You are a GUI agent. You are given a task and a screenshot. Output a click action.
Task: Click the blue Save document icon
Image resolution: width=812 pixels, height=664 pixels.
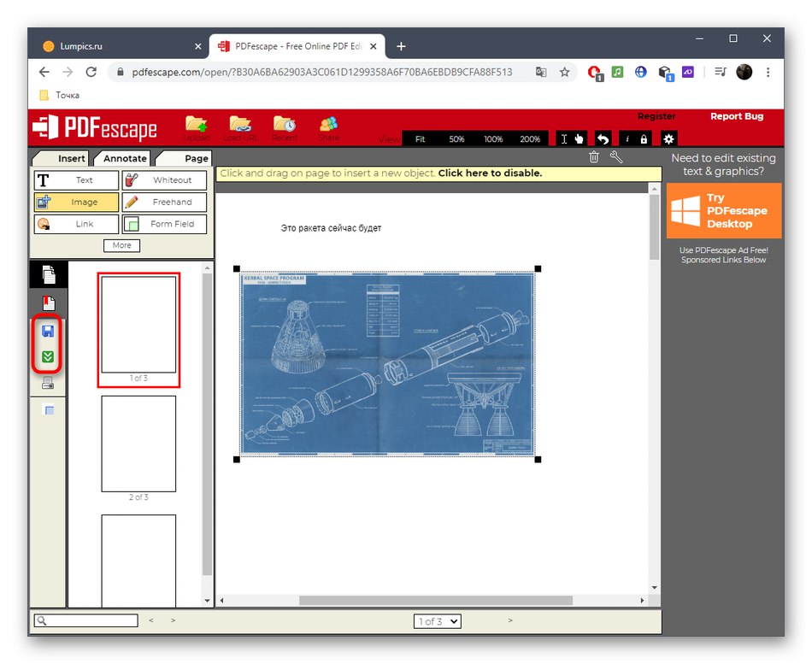tap(48, 332)
